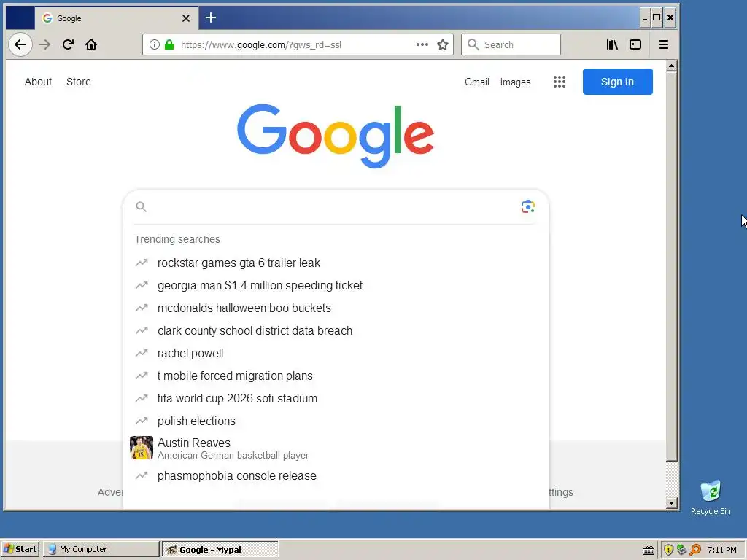This screenshot has height=560, width=747.
Task: Click the keyboard icon in system tray
Action: pyautogui.click(x=649, y=550)
